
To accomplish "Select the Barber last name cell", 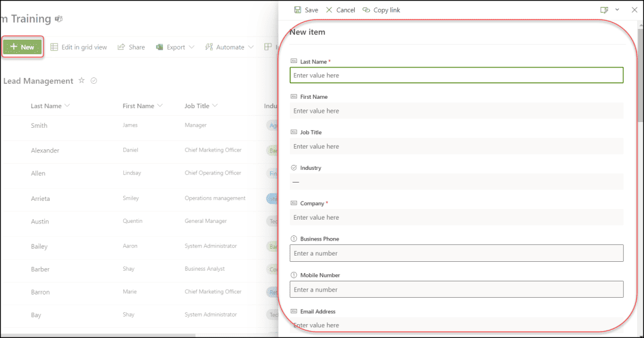I will (x=40, y=269).
